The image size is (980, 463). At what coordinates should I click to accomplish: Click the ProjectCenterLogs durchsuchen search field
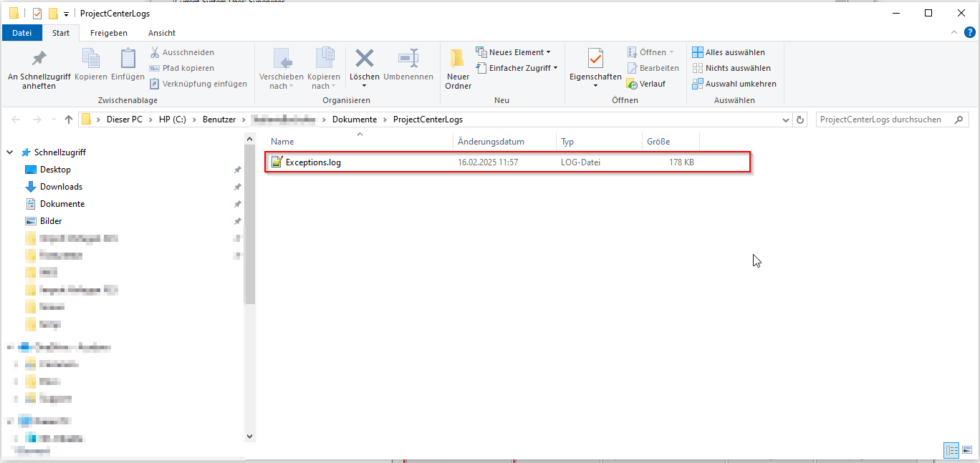[x=886, y=120]
